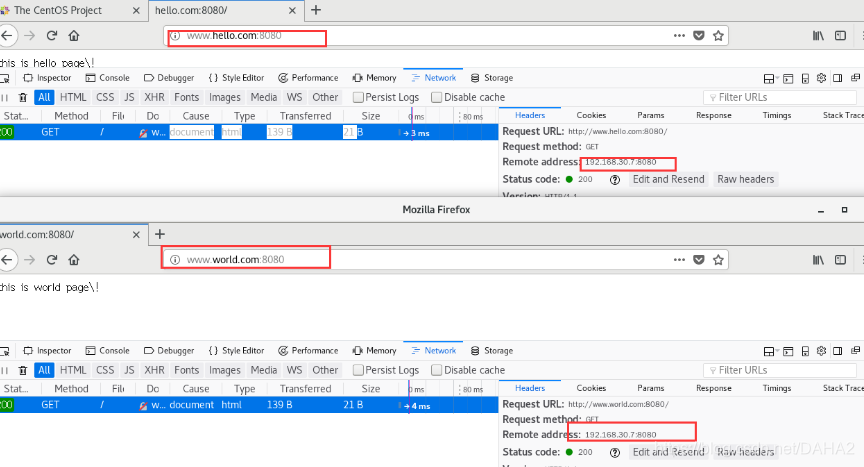Viewport: 864px width, 467px height.
Task: Open Debugger tab in world.com devtools
Action: (x=169, y=351)
